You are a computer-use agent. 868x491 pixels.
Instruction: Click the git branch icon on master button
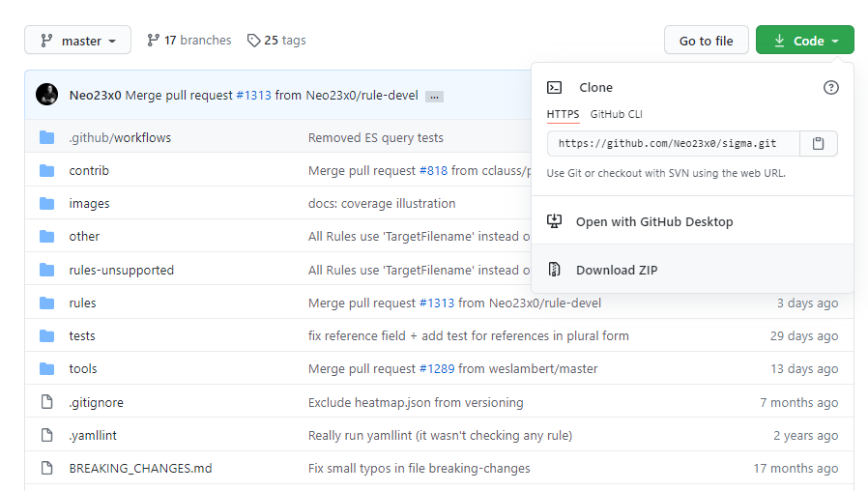[x=46, y=41]
